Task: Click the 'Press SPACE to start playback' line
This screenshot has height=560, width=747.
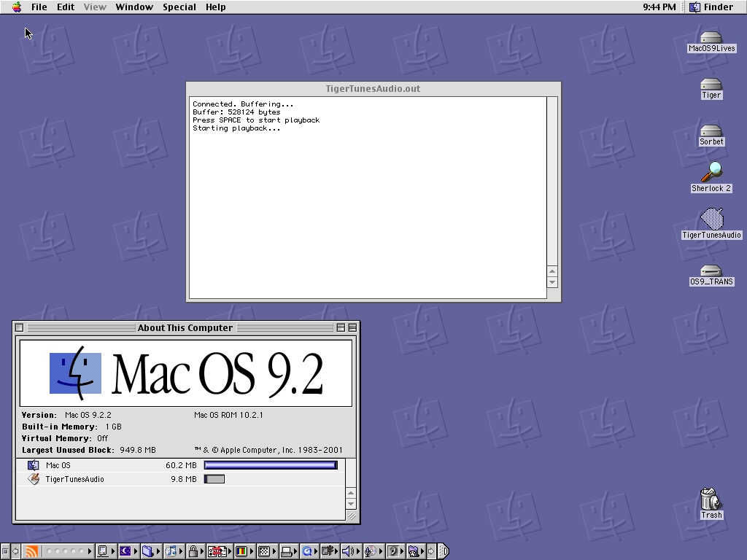Action: coord(256,120)
